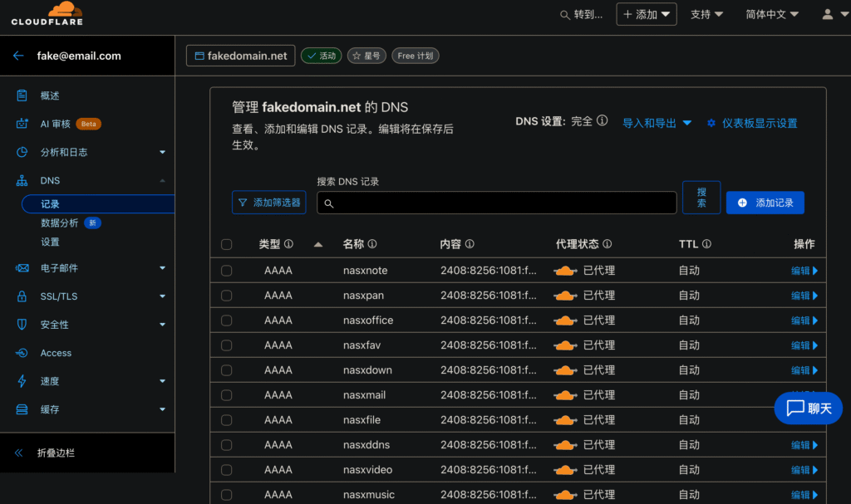Open the 聊天 chat widget
The width and height of the screenshot is (851, 504).
809,408
